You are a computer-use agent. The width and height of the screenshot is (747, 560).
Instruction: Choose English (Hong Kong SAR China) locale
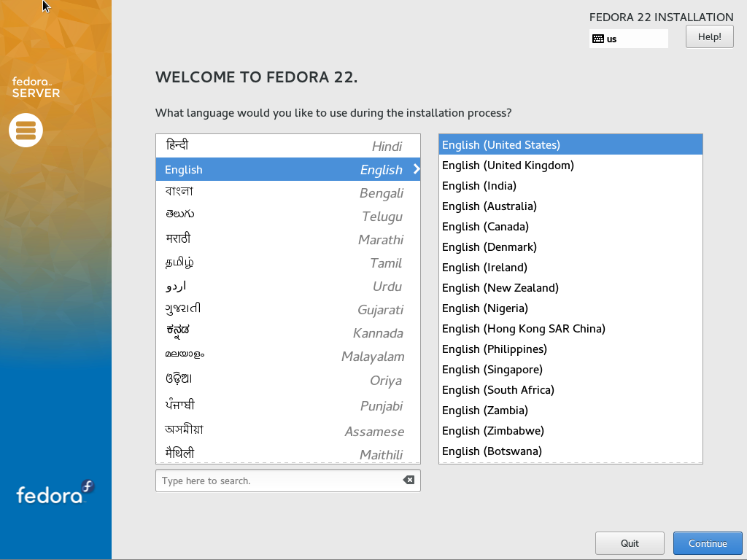pos(570,329)
